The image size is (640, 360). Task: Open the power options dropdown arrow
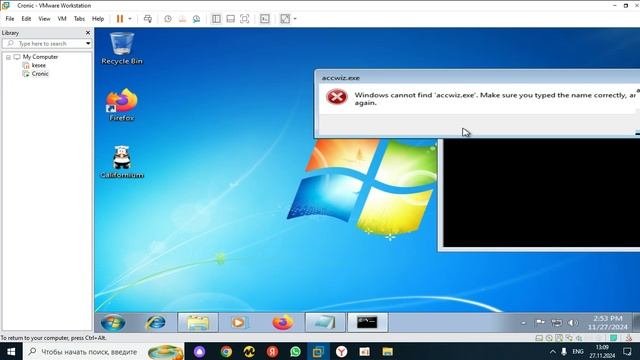(130, 19)
